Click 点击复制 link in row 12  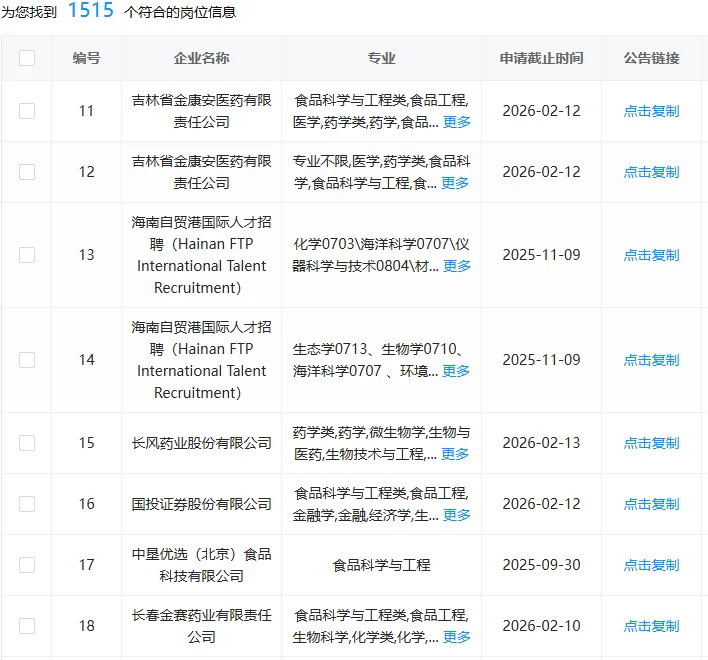(x=652, y=172)
